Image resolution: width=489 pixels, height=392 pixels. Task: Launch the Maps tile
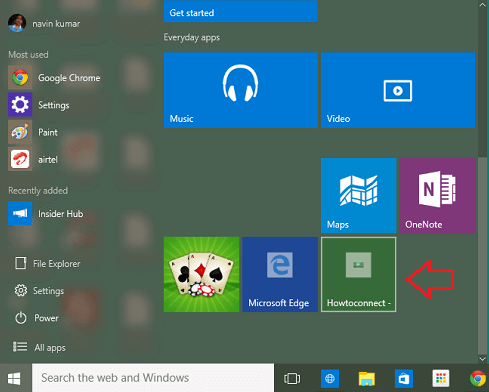(358, 196)
